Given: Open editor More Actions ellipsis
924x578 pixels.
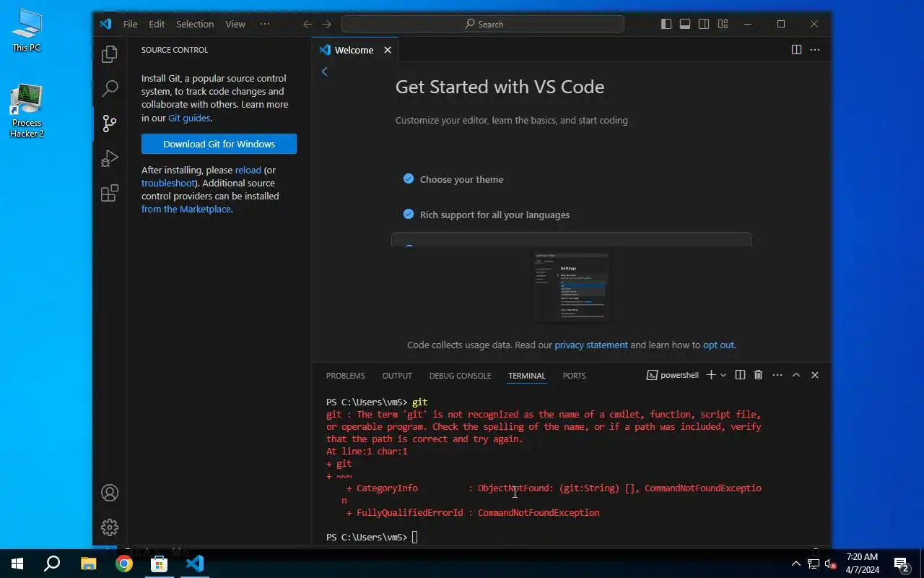Looking at the screenshot, I should point(815,50).
